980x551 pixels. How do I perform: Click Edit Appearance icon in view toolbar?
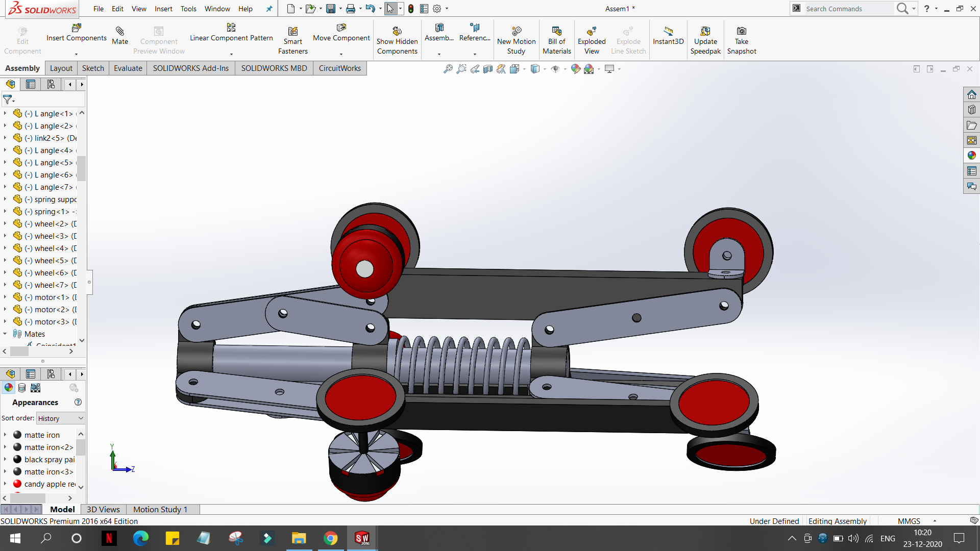click(576, 69)
